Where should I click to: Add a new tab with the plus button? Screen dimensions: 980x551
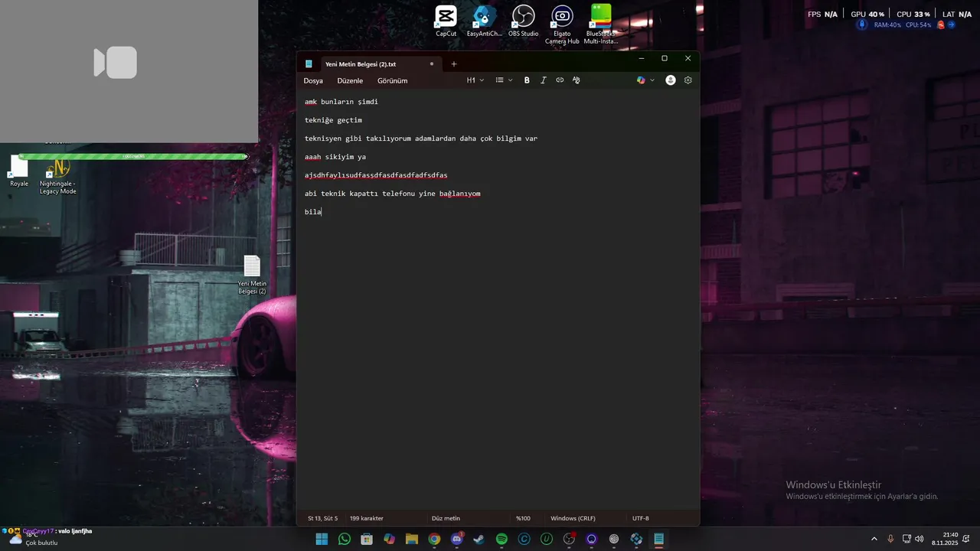(x=454, y=64)
